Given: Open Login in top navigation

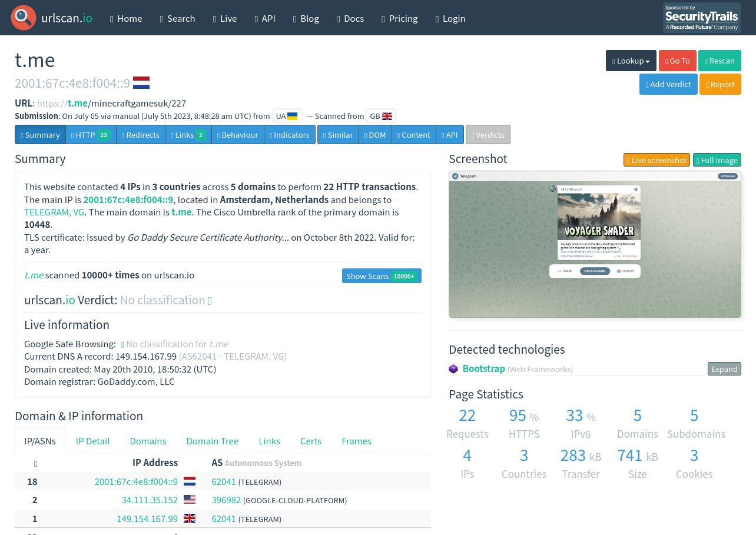Looking at the screenshot, I should point(450,18).
